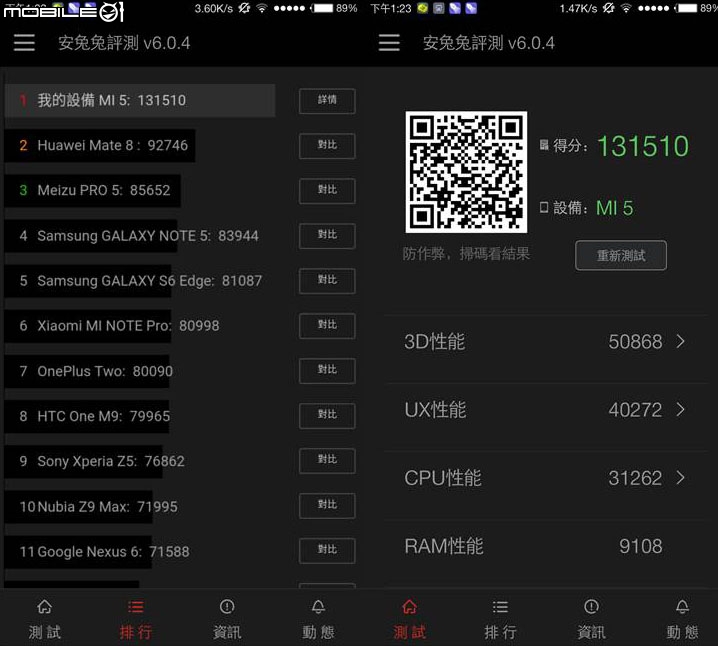Screen dimensions: 718x646
Task: Compare with Samsung GALAXY S6 Edge via 對比
Action: (x=327, y=281)
